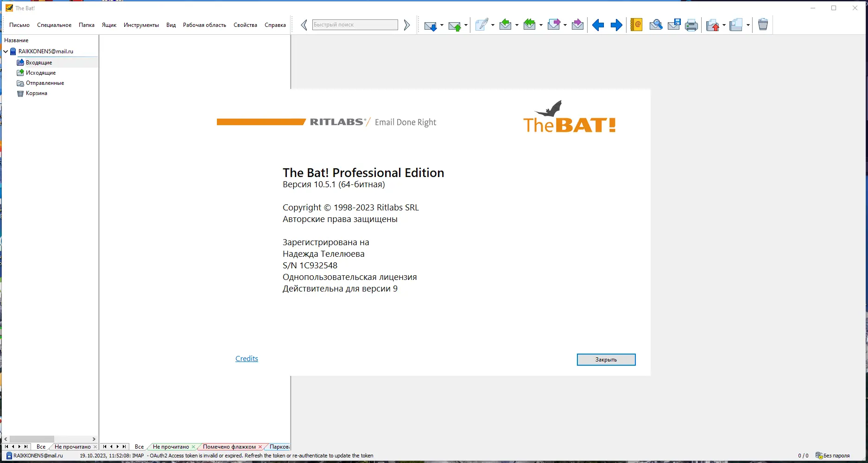Screen dimensions: 868x463
Task: Switch to Помечено флажком tab
Action: pos(229,447)
